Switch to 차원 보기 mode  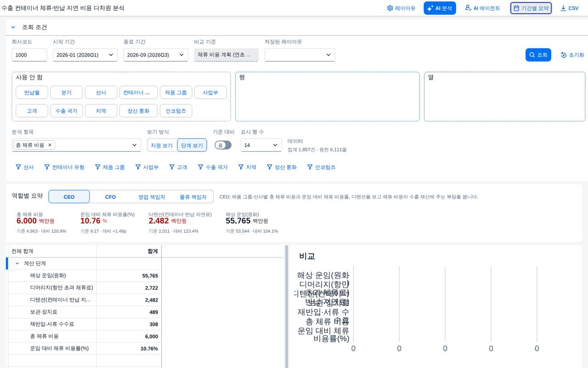pyautogui.click(x=162, y=145)
